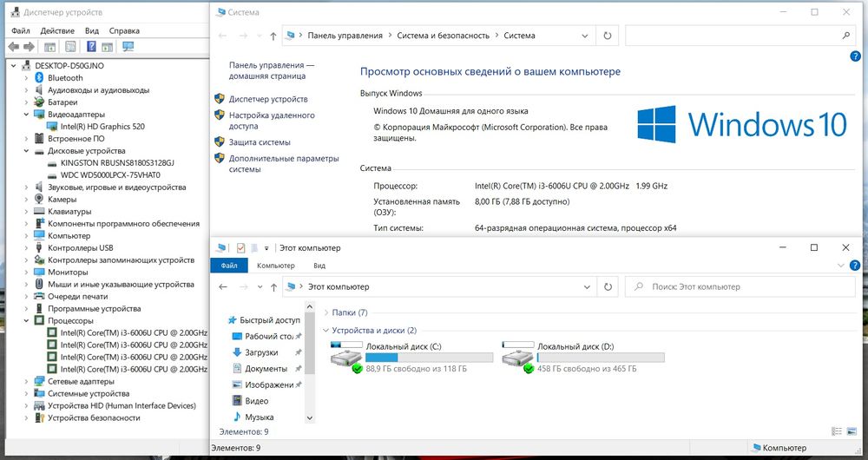Open the address dropdown in Этот компьютер window
The image size is (868, 460).
tap(587, 286)
